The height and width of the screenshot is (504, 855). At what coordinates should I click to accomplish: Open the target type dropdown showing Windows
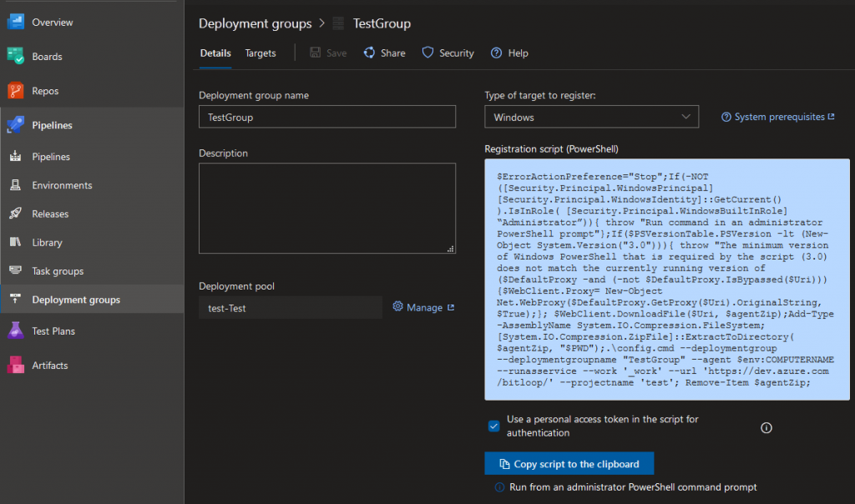[591, 117]
